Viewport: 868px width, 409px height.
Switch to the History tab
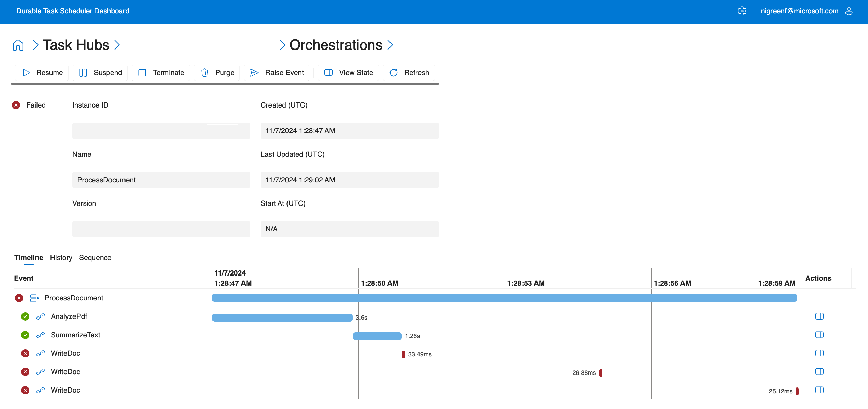61,258
